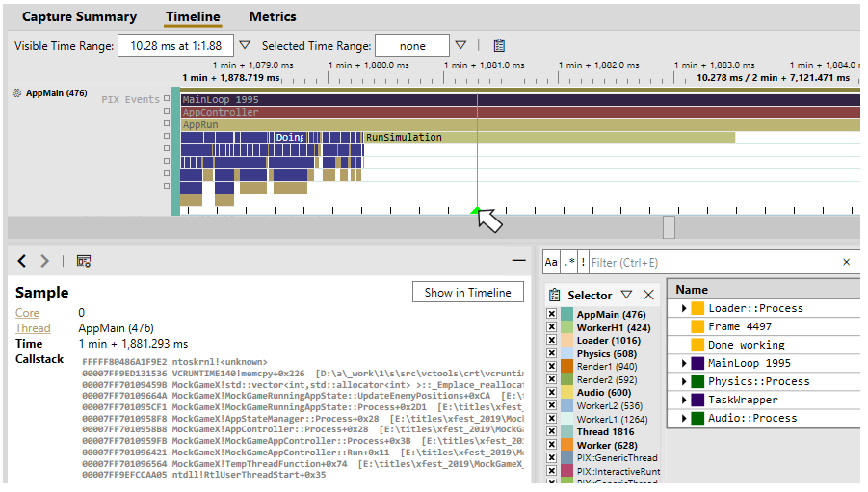Expand the Loader::Process tree item

coord(684,308)
